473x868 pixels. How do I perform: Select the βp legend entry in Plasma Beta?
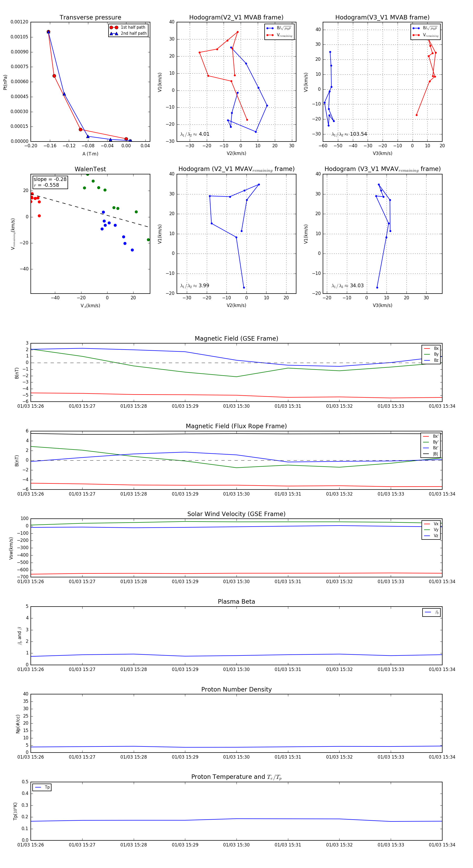click(x=431, y=612)
